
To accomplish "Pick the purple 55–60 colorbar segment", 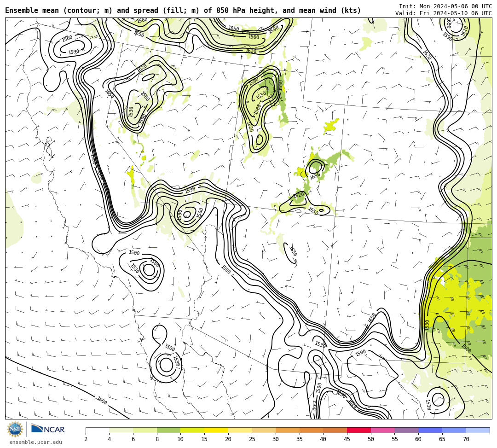I will tap(406, 430).
